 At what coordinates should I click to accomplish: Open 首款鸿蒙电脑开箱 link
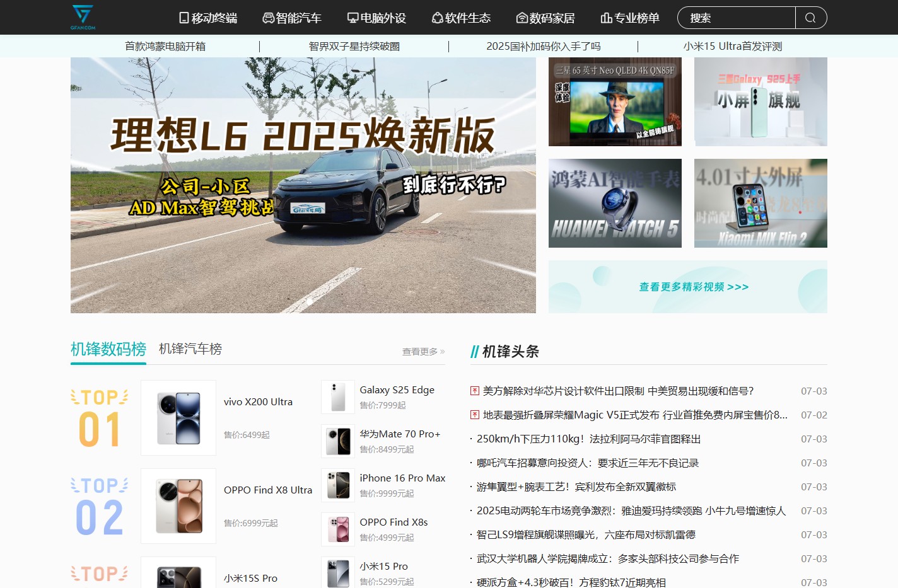tap(165, 46)
